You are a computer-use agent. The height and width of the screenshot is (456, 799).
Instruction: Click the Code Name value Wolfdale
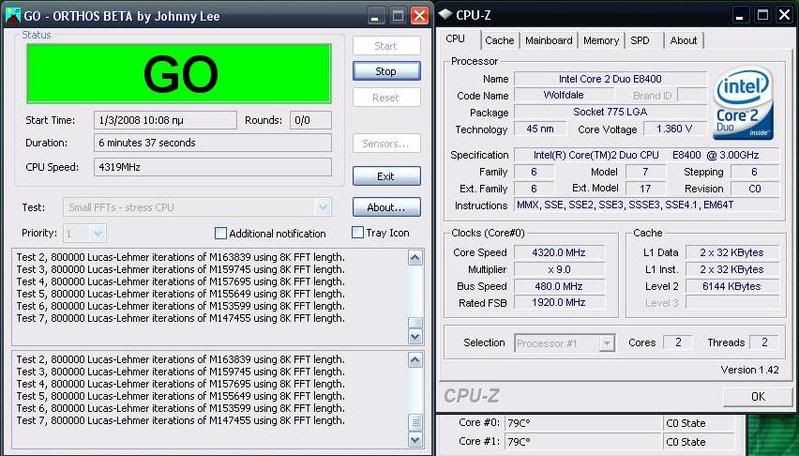(564, 95)
